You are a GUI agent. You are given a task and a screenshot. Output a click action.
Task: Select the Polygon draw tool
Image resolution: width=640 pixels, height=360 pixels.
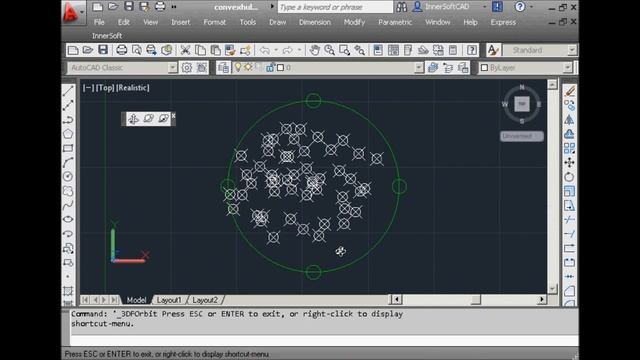pos(68,133)
